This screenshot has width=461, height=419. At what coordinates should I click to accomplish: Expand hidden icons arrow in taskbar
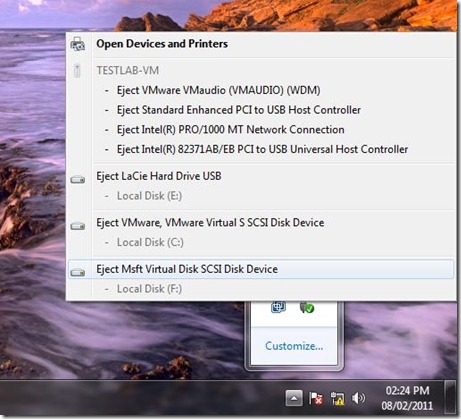294,398
